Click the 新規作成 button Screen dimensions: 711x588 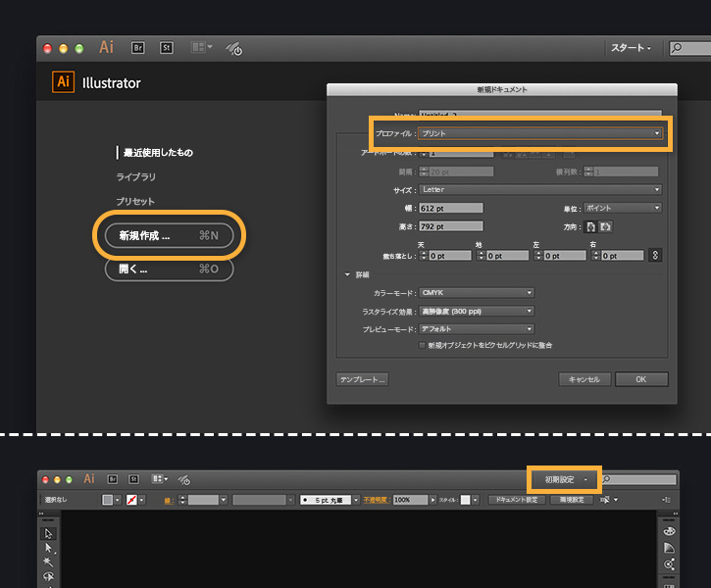point(169,235)
